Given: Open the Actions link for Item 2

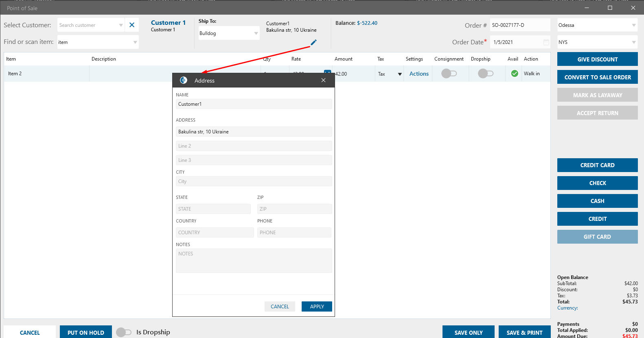Looking at the screenshot, I should [419, 74].
